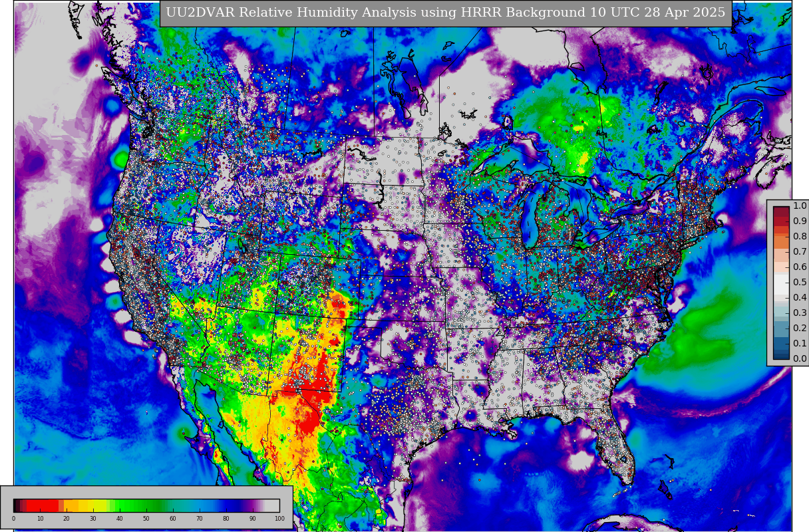Click the 1.0 label on vertical colorbar
The image size is (809, 532).
800,206
